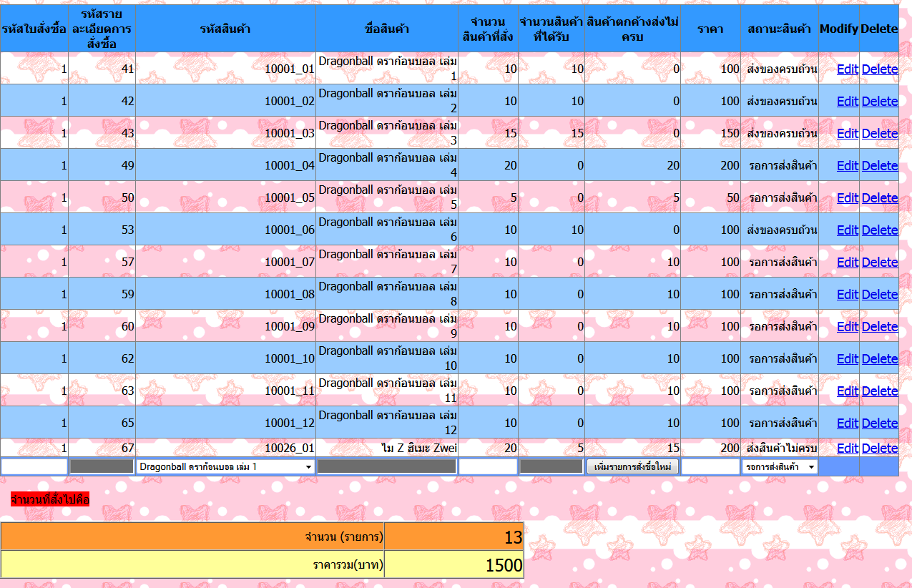
Task: Edit the 10001_06 row
Action: 848,230
